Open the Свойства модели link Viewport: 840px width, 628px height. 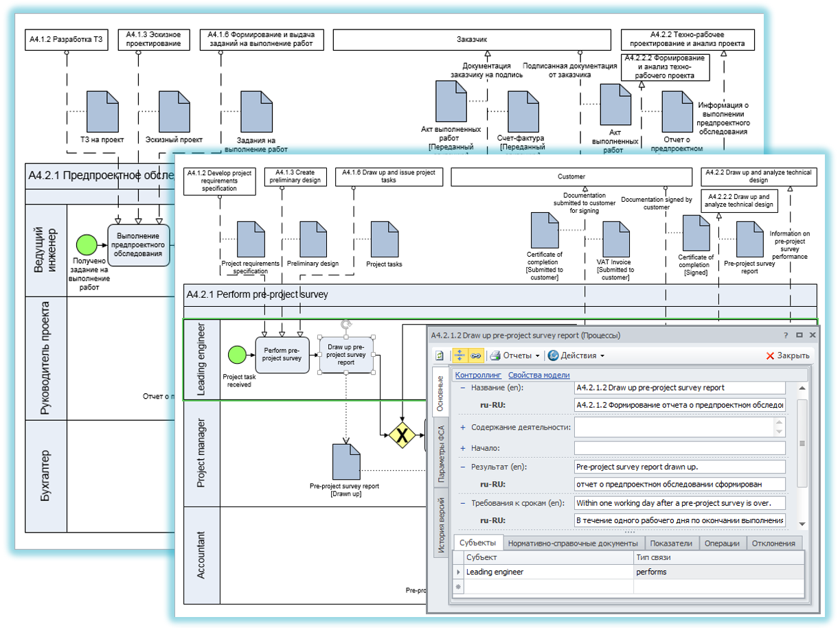click(x=538, y=375)
